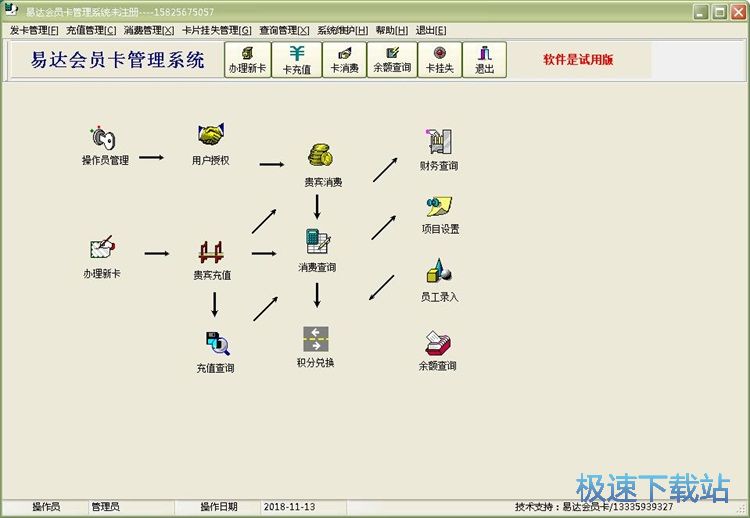Open the 用户授权 handshake icon

[211, 135]
